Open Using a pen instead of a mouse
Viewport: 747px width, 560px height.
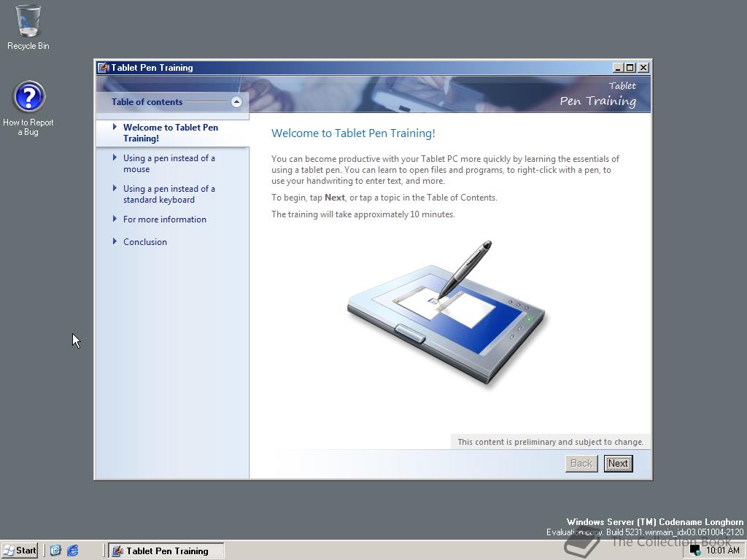click(x=169, y=163)
